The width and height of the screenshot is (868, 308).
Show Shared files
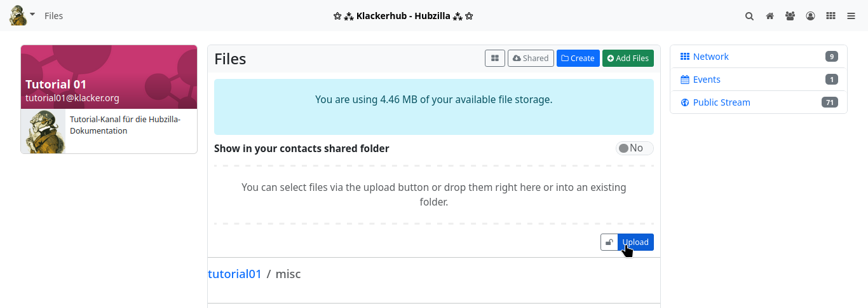click(531, 58)
